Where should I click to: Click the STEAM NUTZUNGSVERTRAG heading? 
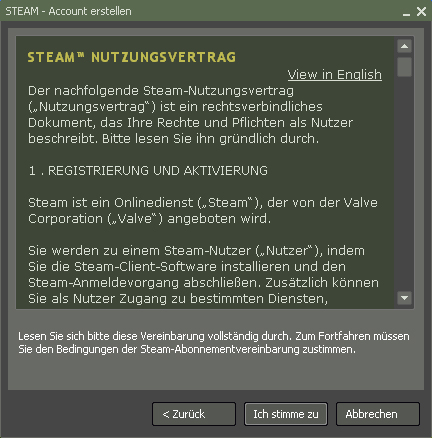point(132,57)
